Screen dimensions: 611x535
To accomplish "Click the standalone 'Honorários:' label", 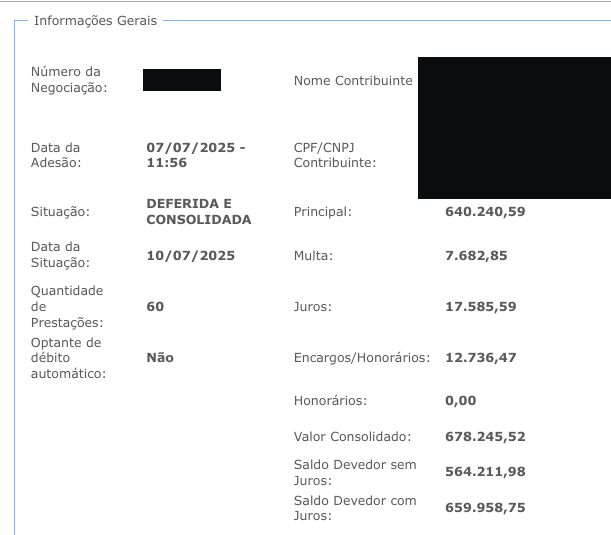I will click(x=330, y=401).
